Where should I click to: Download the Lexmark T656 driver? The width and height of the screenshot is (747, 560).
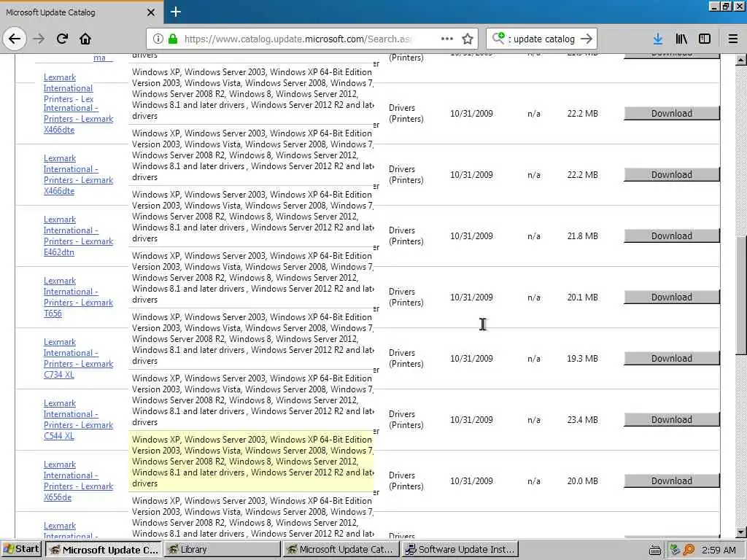click(x=672, y=297)
